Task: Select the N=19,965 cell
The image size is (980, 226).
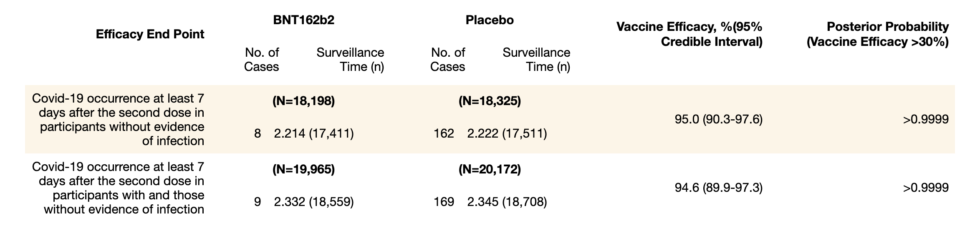Action: (303, 170)
